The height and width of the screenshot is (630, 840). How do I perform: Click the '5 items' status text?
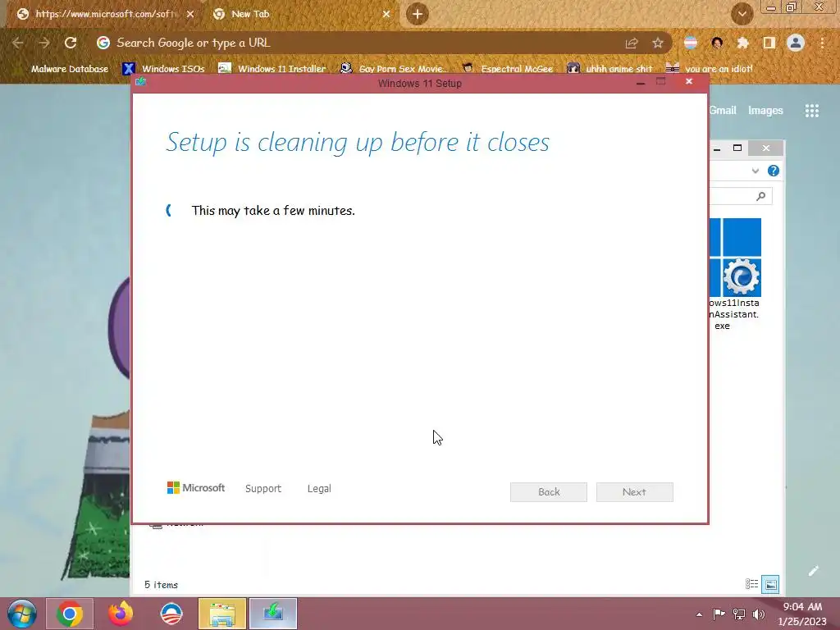point(162,584)
